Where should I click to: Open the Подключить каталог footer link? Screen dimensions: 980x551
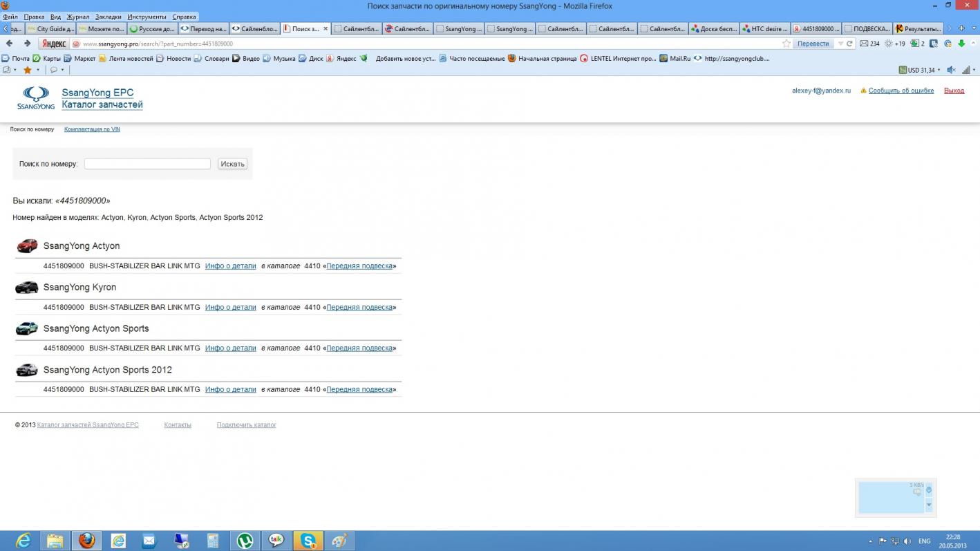pos(247,425)
